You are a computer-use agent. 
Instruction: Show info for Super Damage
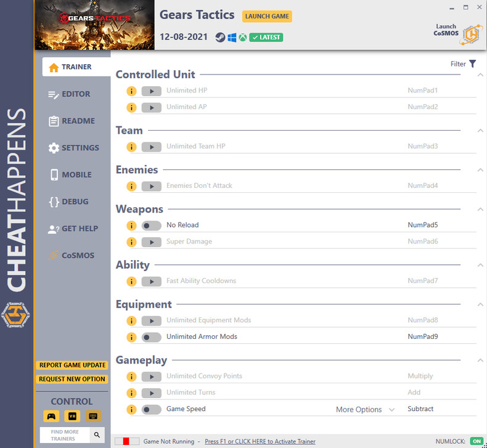click(131, 242)
